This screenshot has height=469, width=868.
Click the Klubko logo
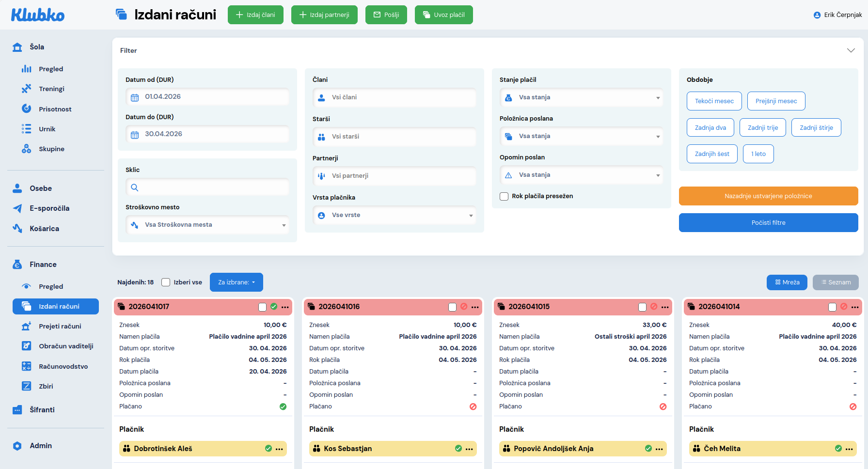point(38,15)
